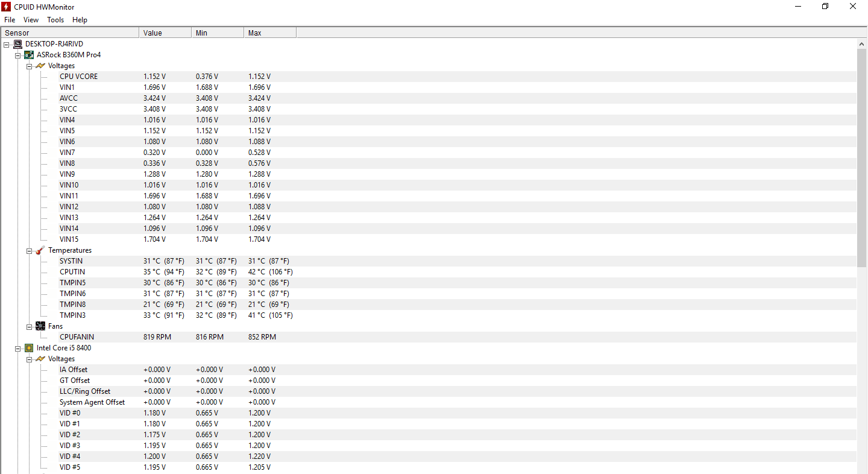Viewport: 868px width, 474px height.
Task: Click the Voltages icon under ASRock B360M Pro4
Action: [x=40, y=66]
